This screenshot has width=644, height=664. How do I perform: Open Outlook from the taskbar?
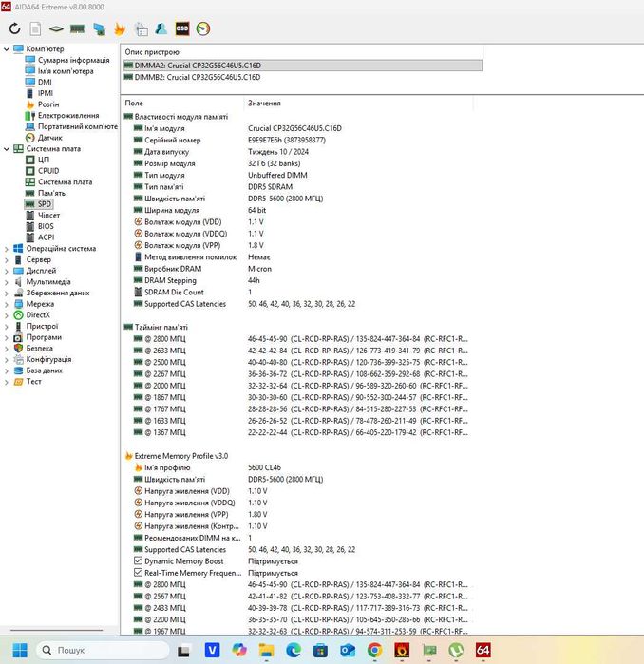[348, 650]
